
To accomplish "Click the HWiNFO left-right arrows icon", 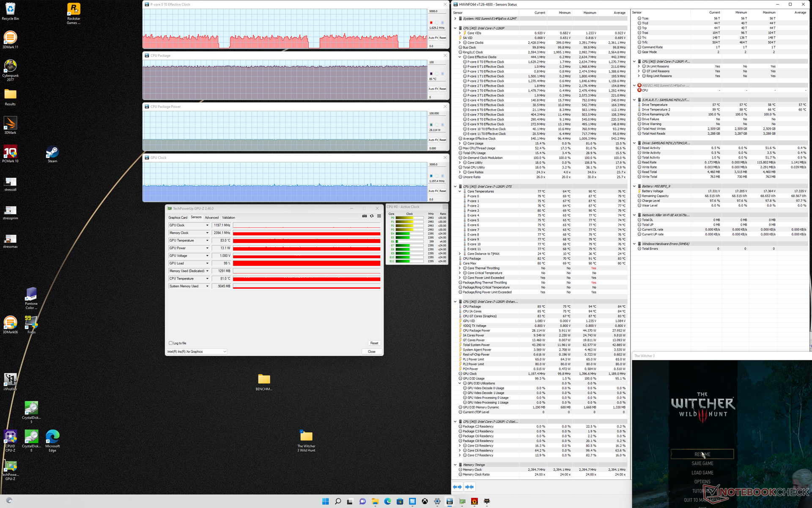I will [x=458, y=487].
